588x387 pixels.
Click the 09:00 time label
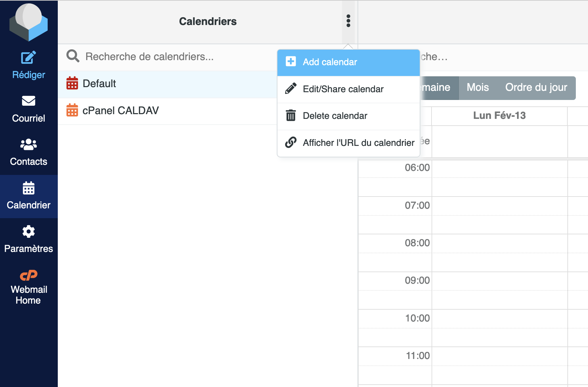(x=417, y=280)
